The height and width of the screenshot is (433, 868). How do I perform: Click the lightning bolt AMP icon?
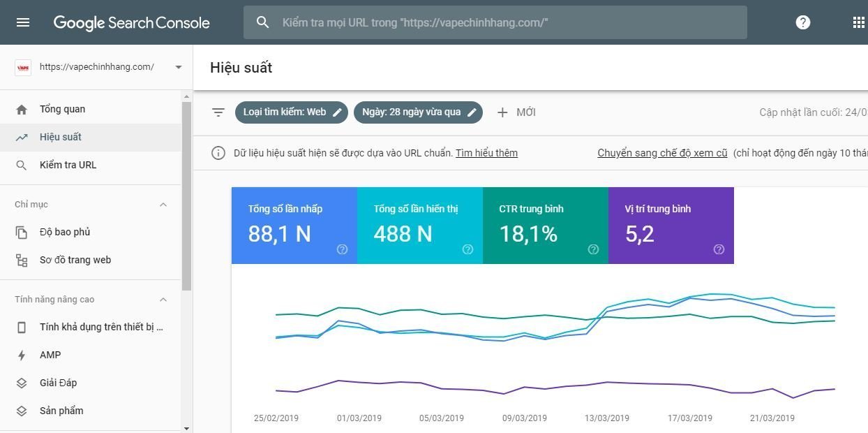pos(22,355)
